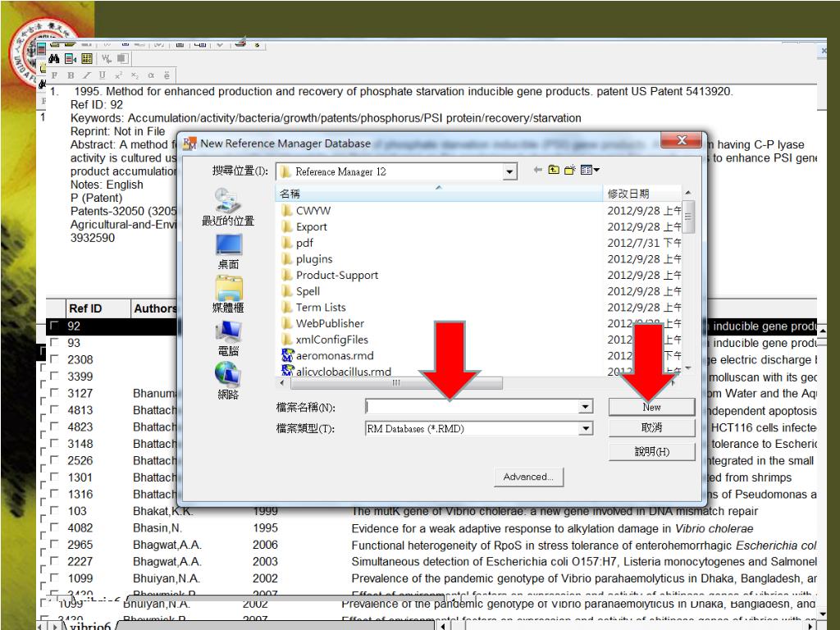Check the box for Ref ID 2965
This screenshot has height=630, width=840.
click(x=54, y=545)
